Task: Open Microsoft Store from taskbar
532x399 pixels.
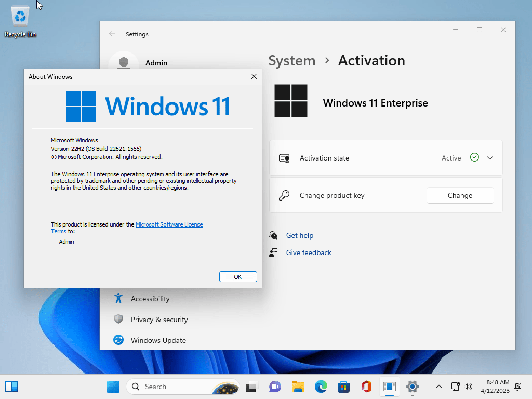Action: point(344,387)
